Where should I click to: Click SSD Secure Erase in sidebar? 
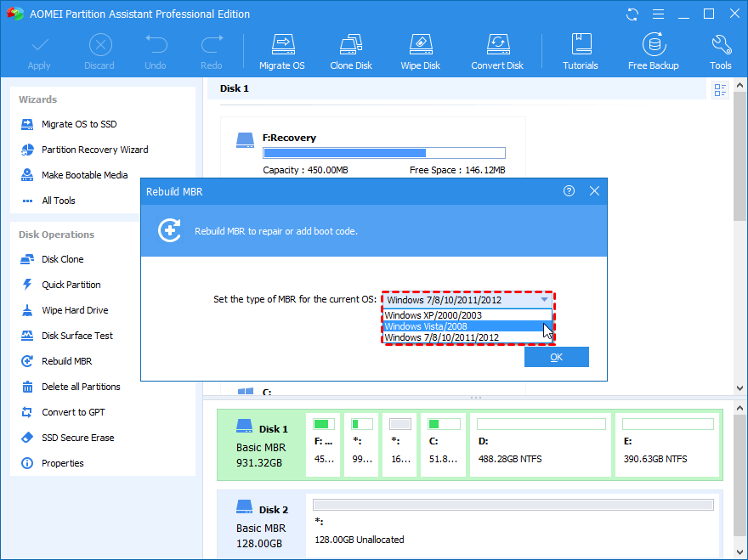77,438
